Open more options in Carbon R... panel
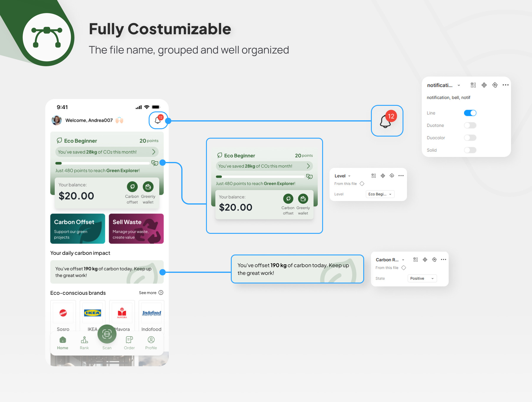The height and width of the screenshot is (402, 532). 444,260
